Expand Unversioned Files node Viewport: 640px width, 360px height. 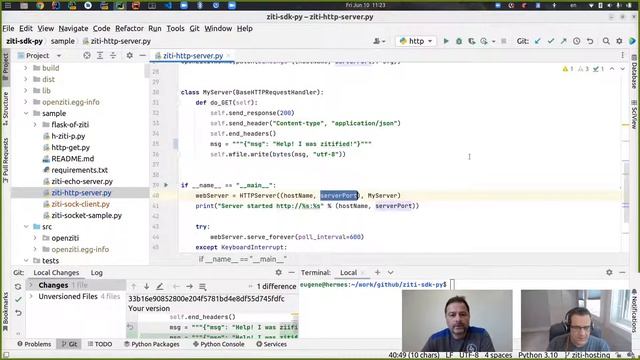pyautogui.click(x=31, y=296)
